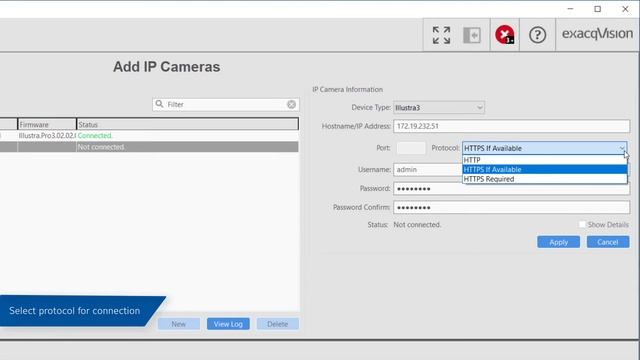Select the Connected camera row
Image resolution: width=640 pixels, height=360 pixels.
pos(149,136)
